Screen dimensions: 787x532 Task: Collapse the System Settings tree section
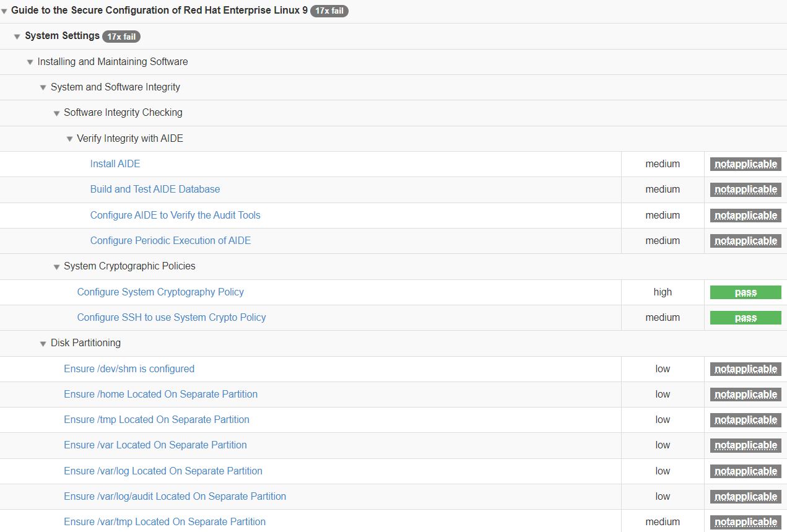[17, 37]
